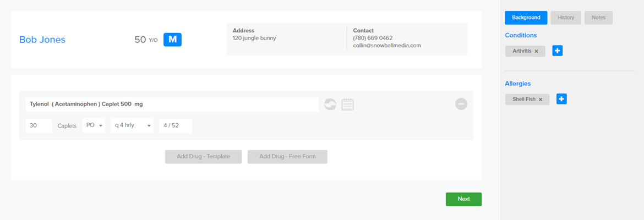Select the Notes tab
Image resolution: width=644 pixels, height=220 pixels.
point(598,18)
